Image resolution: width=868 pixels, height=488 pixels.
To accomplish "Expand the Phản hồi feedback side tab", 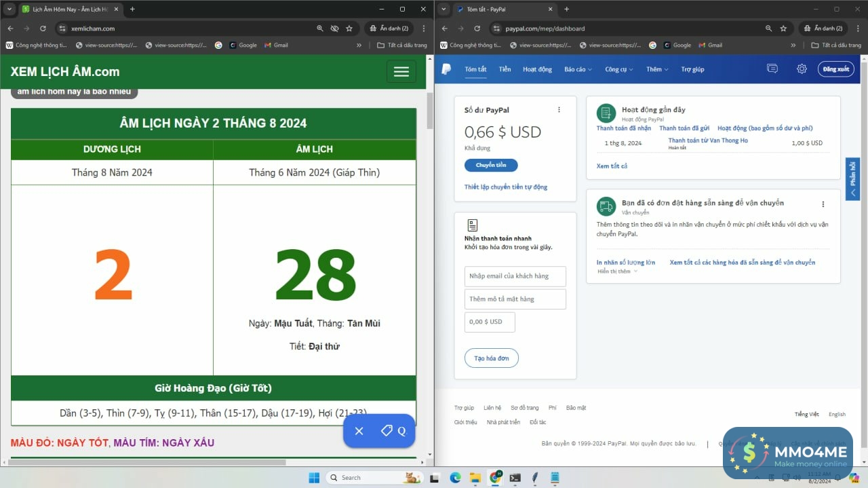I will tap(853, 179).
